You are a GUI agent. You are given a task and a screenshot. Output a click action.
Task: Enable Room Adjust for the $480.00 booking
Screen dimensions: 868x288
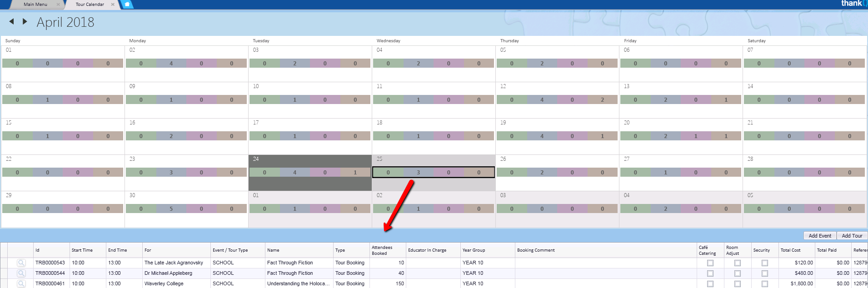[x=738, y=273]
